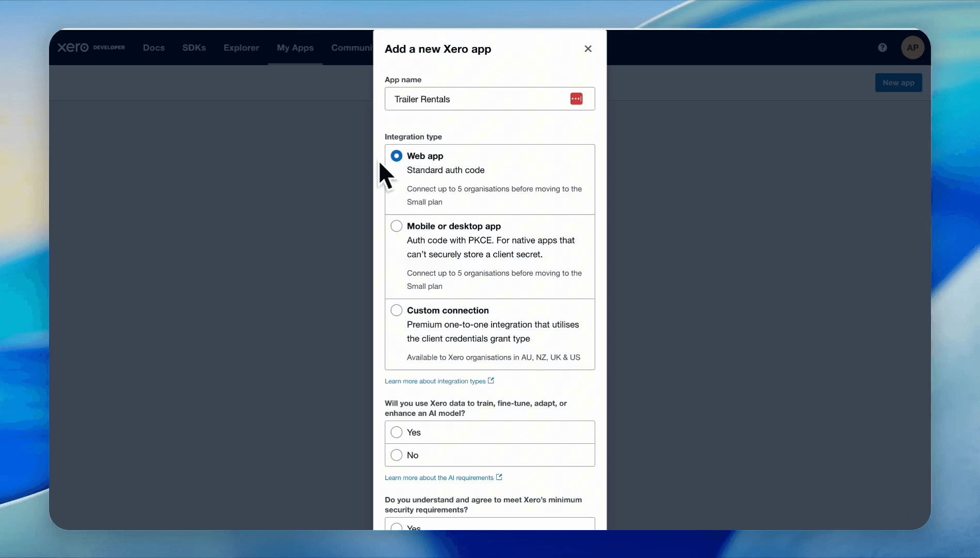Open the SDKs navigation item
This screenshot has height=558, width=980.
[x=194, y=48]
